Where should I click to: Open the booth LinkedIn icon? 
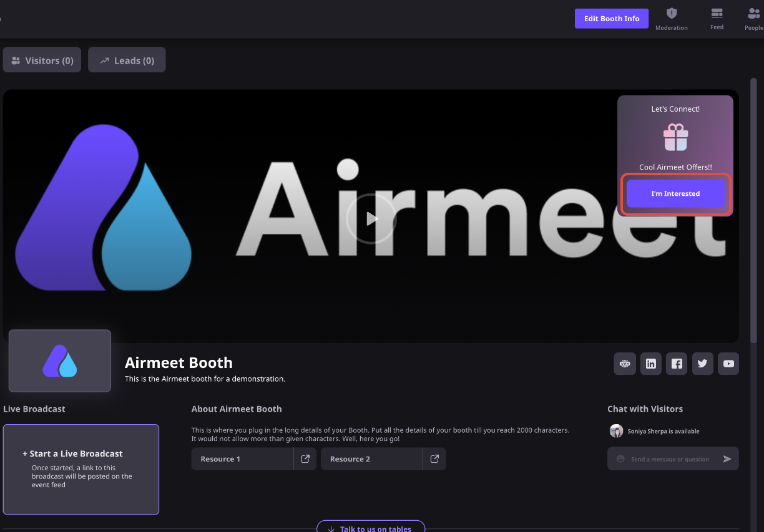[651, 364]
